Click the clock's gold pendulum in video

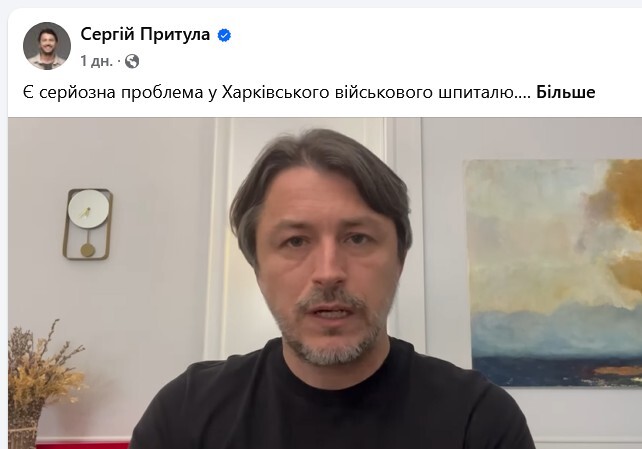point(87,250)
